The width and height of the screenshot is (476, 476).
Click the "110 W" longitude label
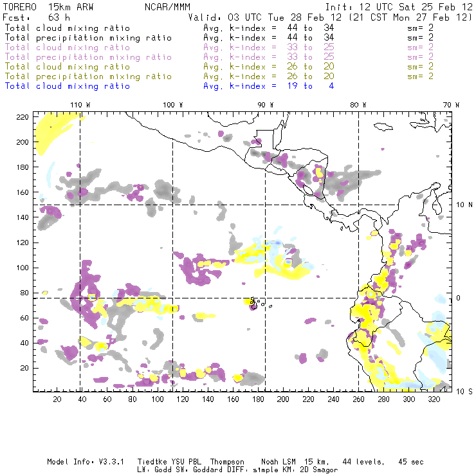pyautogui.click(x=80, y=105)
